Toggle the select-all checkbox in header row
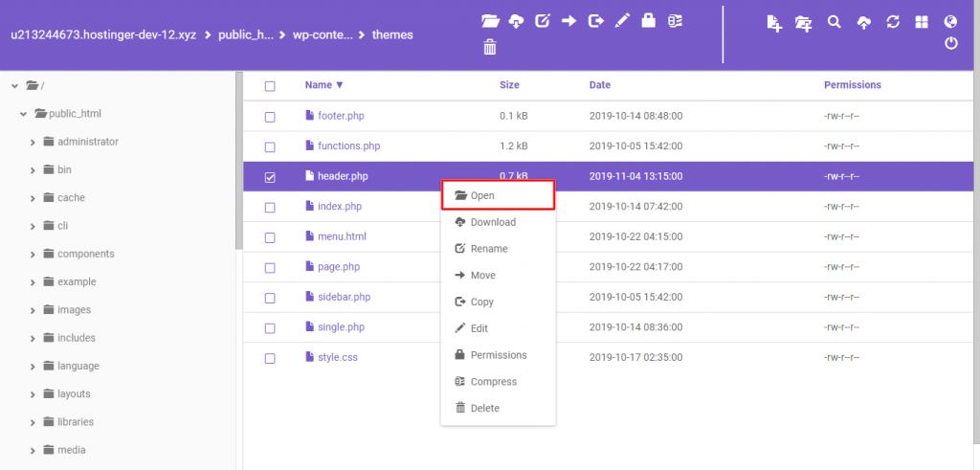 coord(270,86)
